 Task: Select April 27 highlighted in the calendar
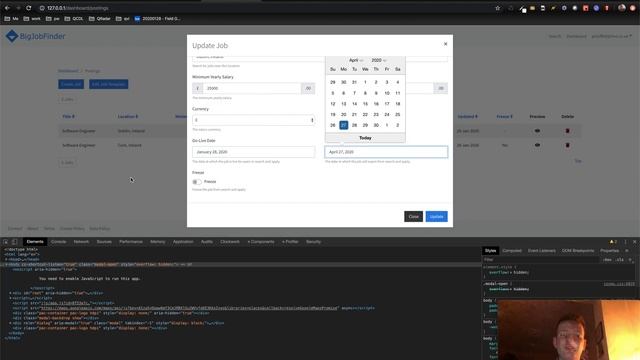pyautogui.click(x=344, y=125)
